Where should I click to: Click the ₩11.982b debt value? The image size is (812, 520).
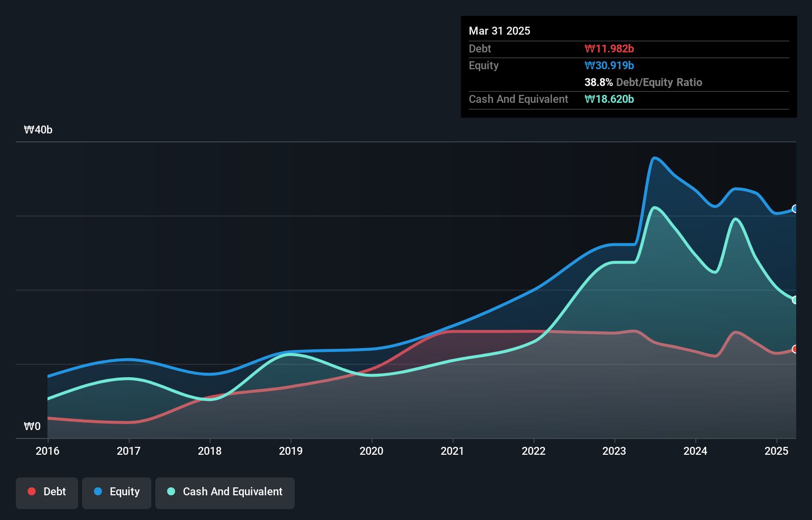(609, 49)
